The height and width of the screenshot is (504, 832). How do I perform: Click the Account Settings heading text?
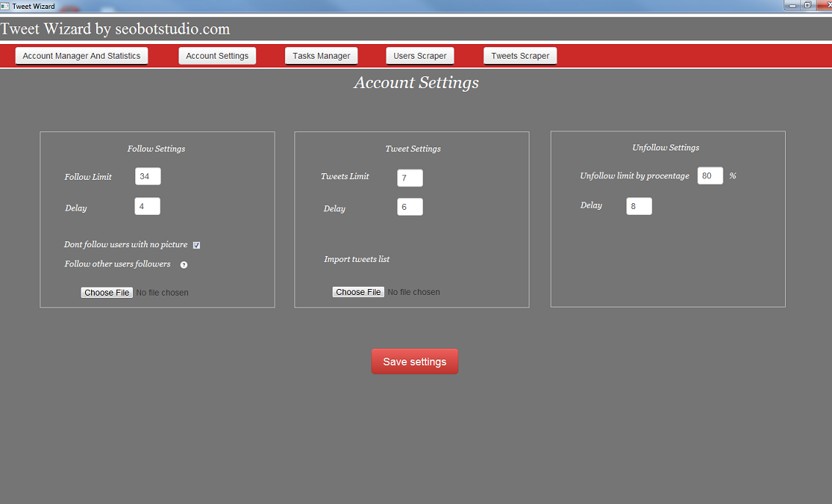pos(416,83)
